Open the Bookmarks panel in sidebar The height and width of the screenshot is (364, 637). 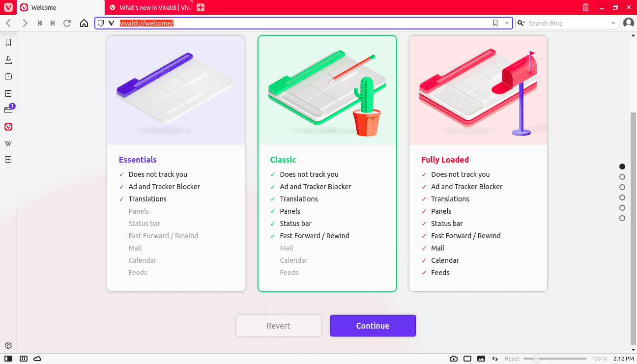tap(8, 43)
